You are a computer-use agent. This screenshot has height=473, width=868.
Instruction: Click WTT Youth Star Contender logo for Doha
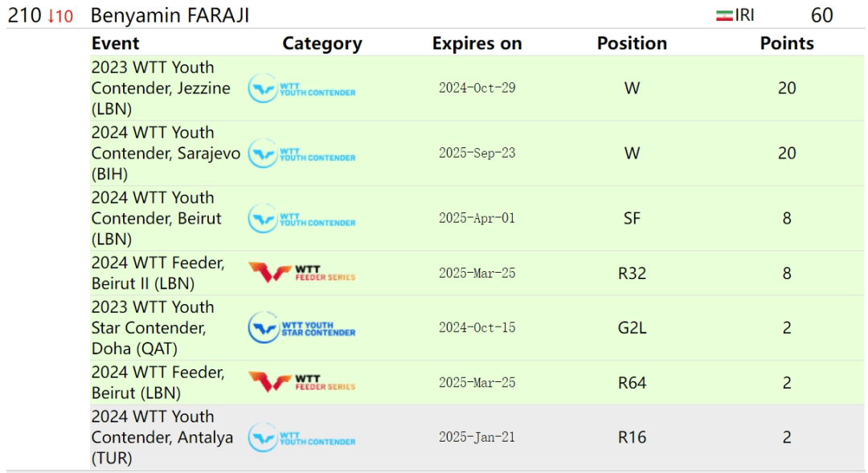[301, 327]
